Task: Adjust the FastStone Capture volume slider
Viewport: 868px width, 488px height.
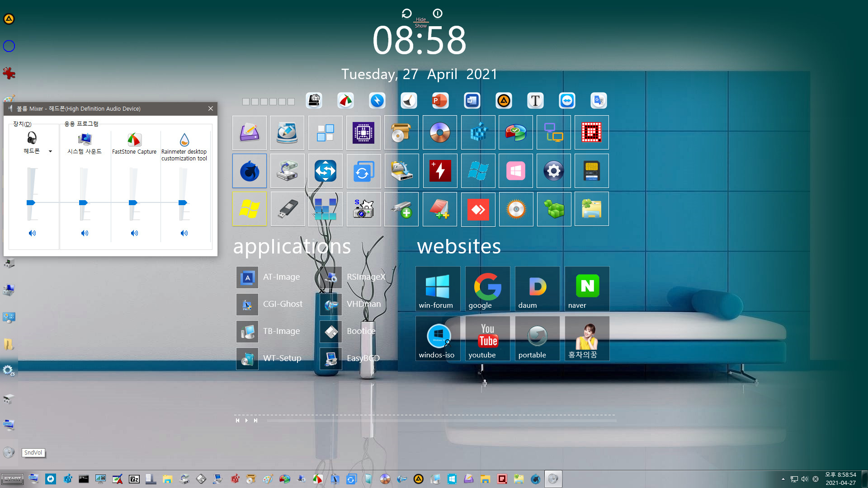Action: click(x=133, y=203)
